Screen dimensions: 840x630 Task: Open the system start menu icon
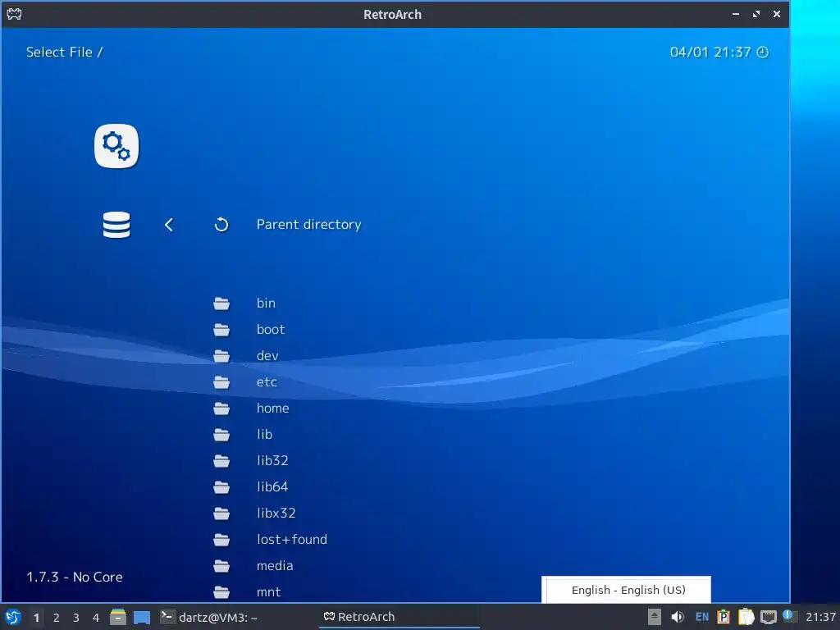click(x=13, y=617)
